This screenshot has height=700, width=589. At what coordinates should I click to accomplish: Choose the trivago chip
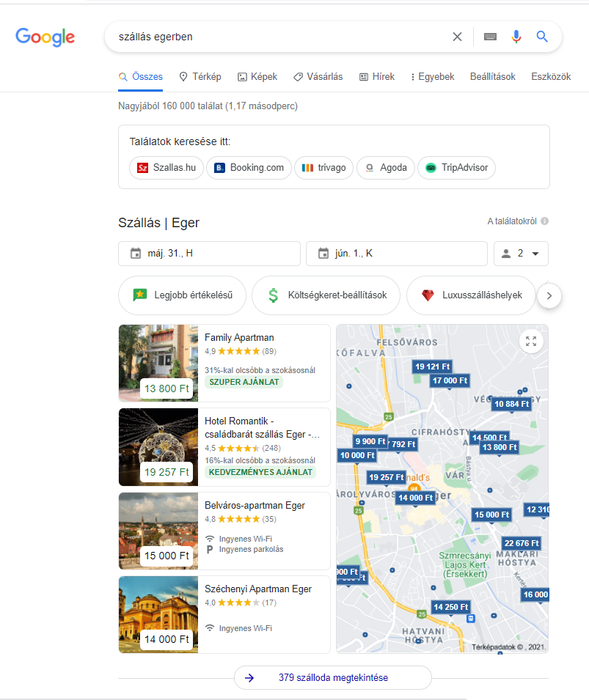pyautogui.click(x=324, y=168)
